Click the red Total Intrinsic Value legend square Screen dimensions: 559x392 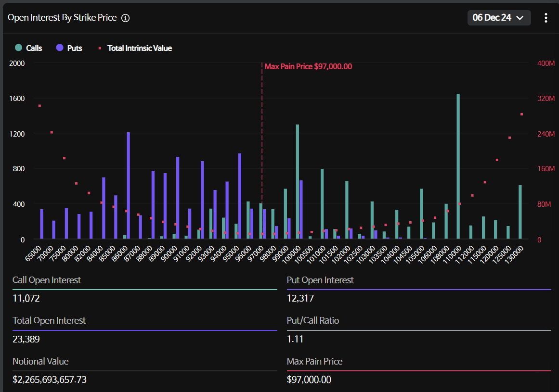point(100,48)
